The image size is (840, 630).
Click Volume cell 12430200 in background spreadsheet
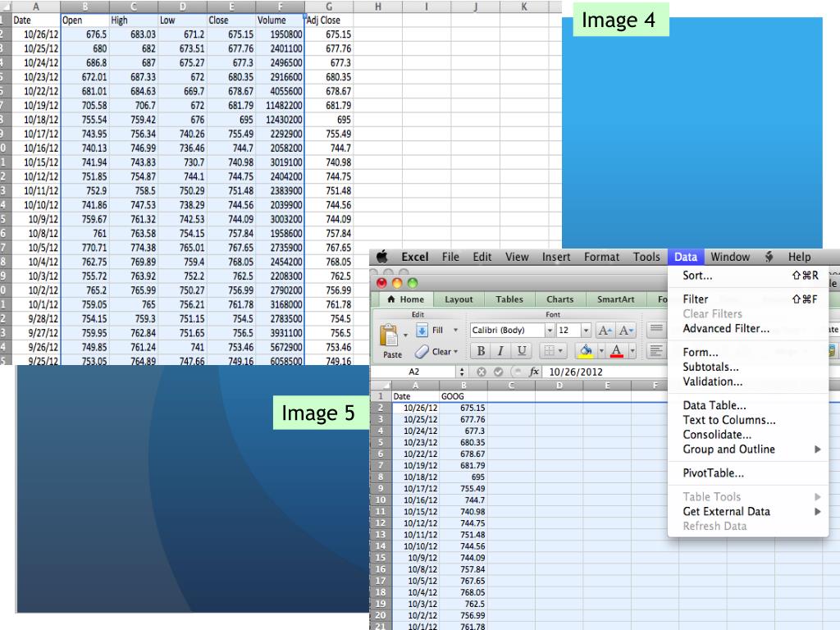280,120
